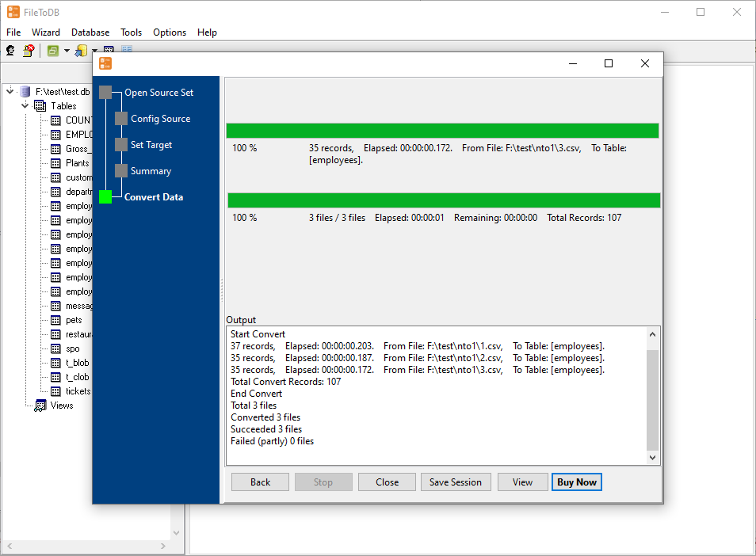Open dropdown arrow beside green windows icon
Viewport: 756px width, 556px height.
67,51
